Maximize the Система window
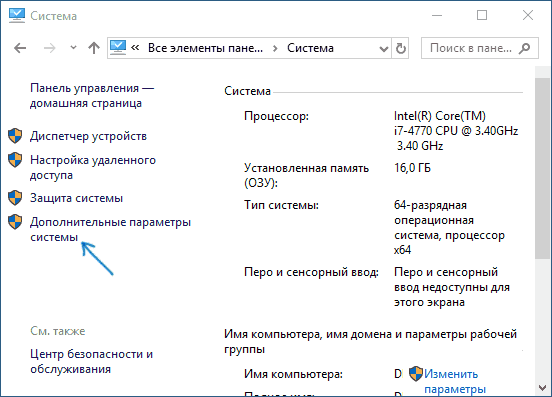552x397 pixels. coord(482,15)
